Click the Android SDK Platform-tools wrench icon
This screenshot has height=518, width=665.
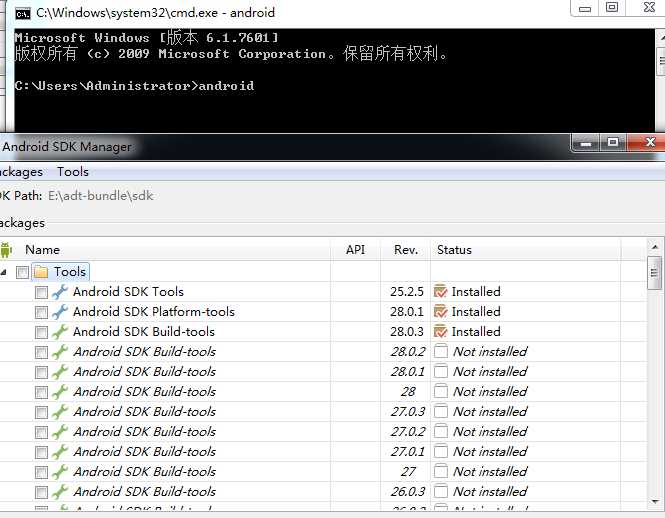point(60,312)
